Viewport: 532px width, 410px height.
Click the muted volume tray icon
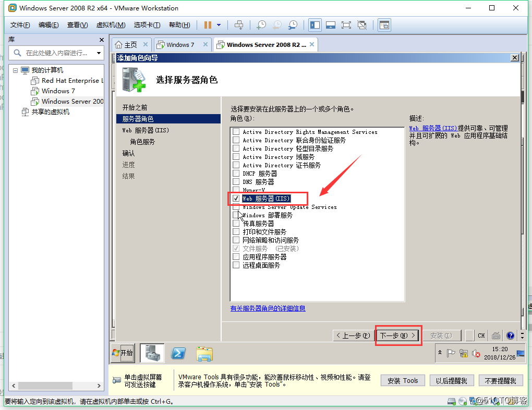click(476, 353)
